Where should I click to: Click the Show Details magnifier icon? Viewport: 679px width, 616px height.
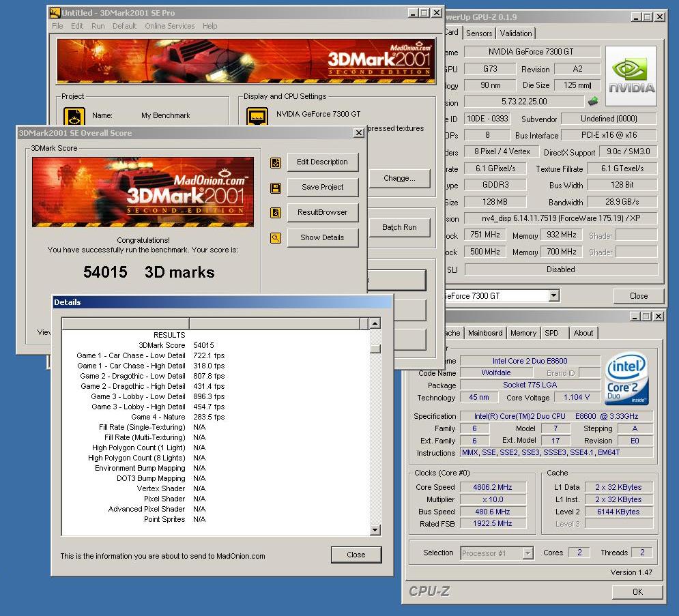[276, 237]
